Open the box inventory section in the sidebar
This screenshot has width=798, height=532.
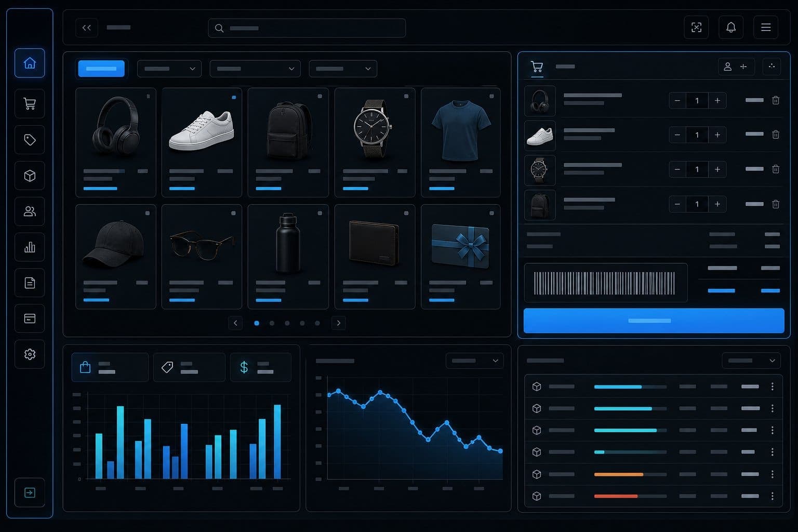coord(30,176)
